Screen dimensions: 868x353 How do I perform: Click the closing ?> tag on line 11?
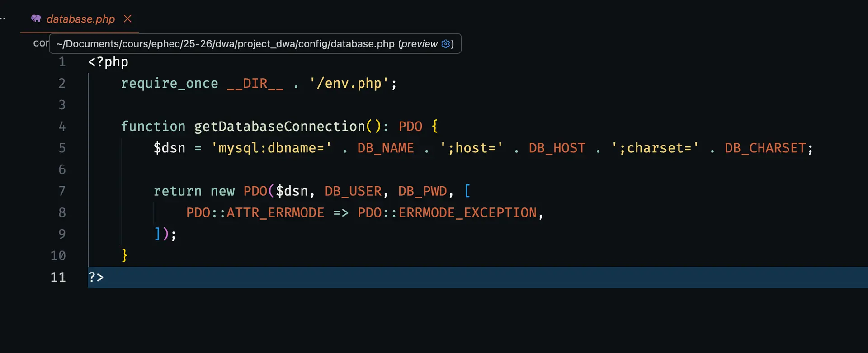[96, 277]
